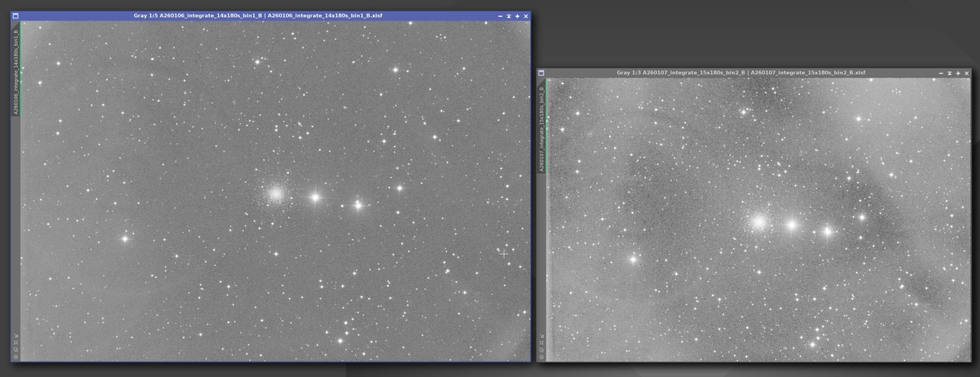Shade the A260107 bin2_B image window
This screenshot has width=980, height=377.
(x=949, y=73)
